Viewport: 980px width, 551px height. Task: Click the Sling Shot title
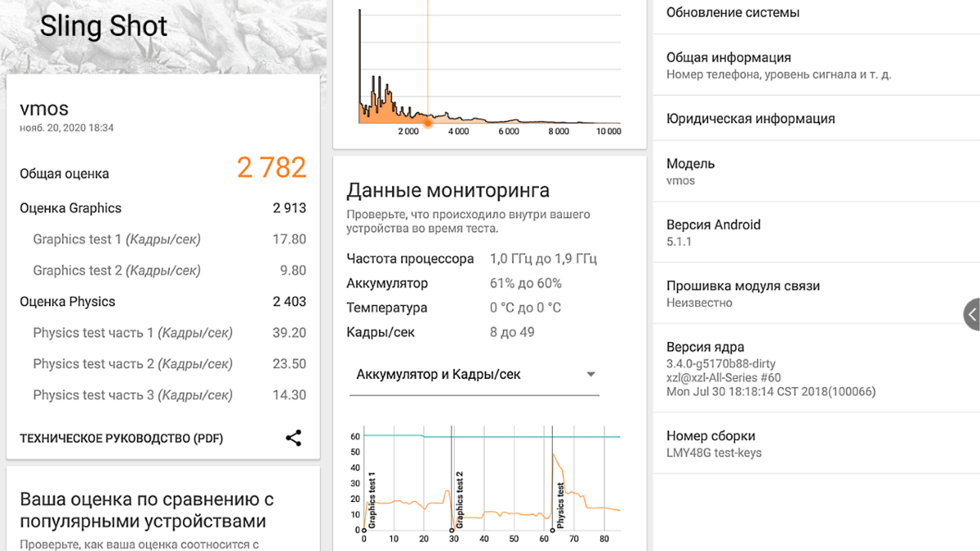click(104, 27)
